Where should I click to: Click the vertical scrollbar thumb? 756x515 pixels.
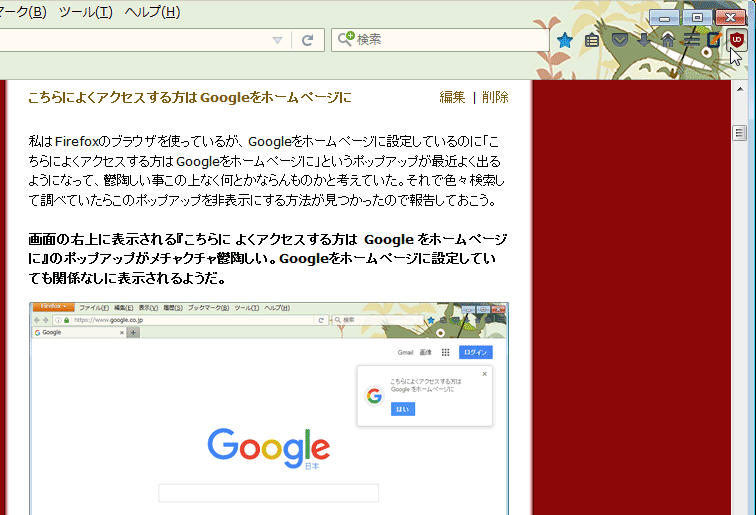coord(740,133)
